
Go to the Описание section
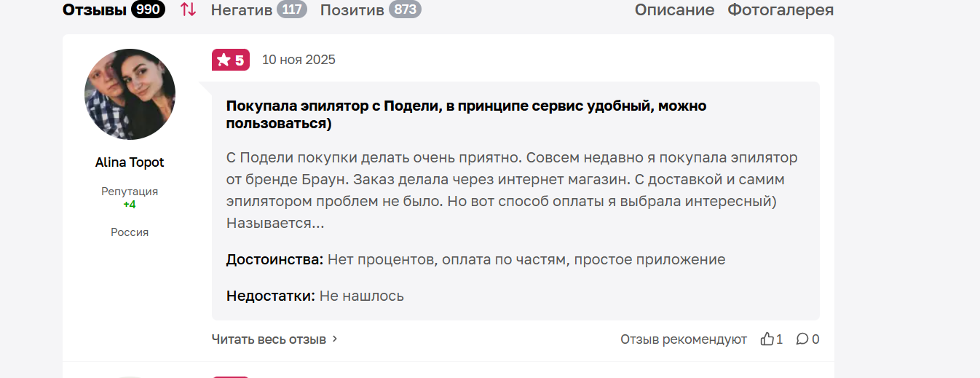pos(674,10)
